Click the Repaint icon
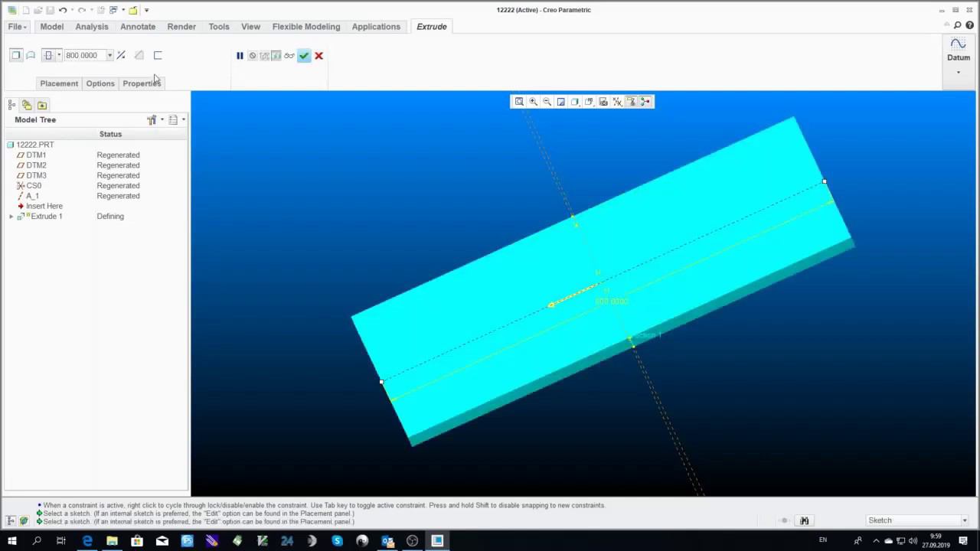 click(x=560, y=102)
